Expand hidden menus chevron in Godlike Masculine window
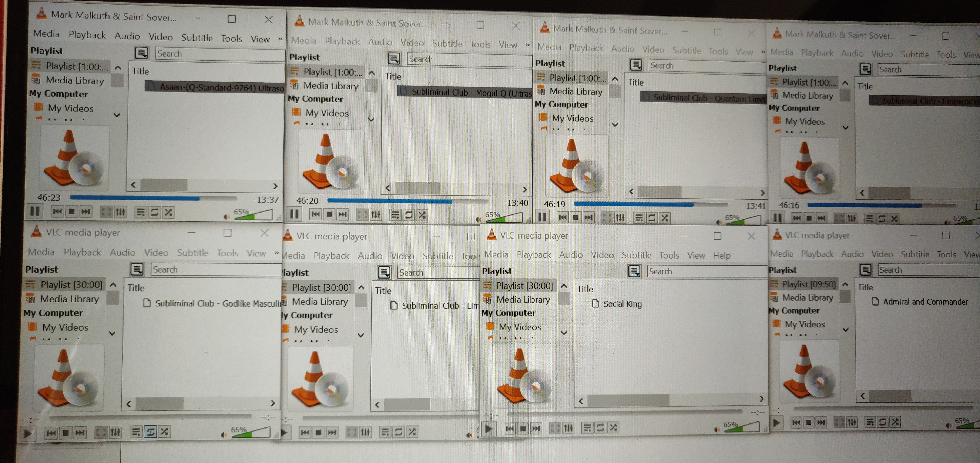Viewport: 980px width, 463px height. pos(276,252)
